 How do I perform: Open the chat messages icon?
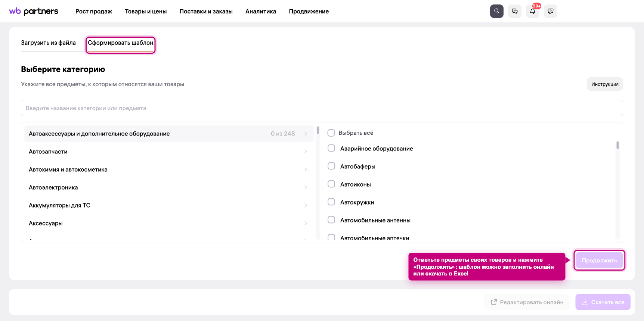515,11
